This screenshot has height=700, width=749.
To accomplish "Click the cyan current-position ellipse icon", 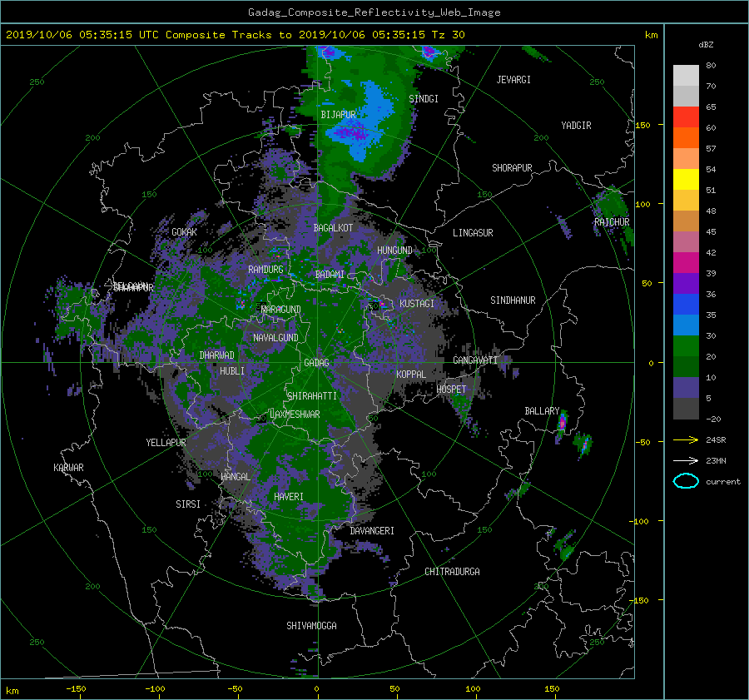I will point(686,481).
